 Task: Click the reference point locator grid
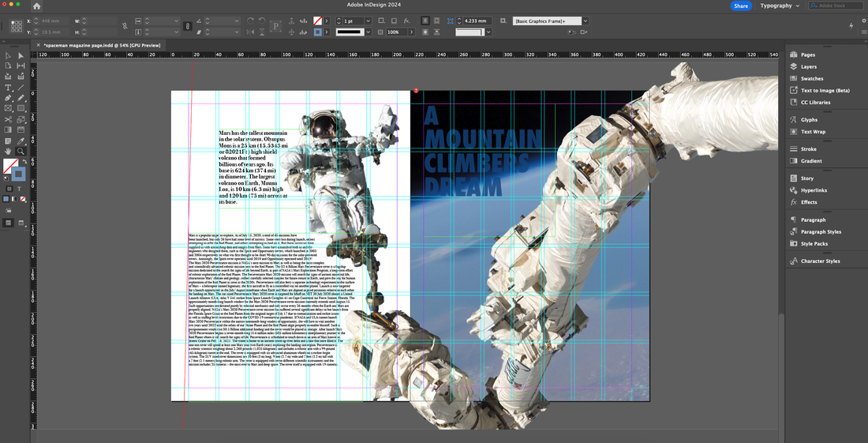tap(16, 26)
